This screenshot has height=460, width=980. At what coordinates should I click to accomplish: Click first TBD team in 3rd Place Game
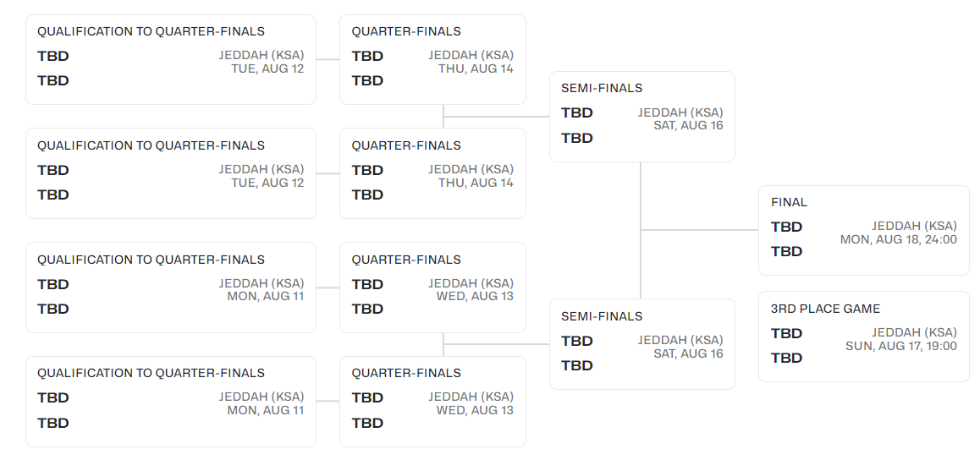click(786, 333)
